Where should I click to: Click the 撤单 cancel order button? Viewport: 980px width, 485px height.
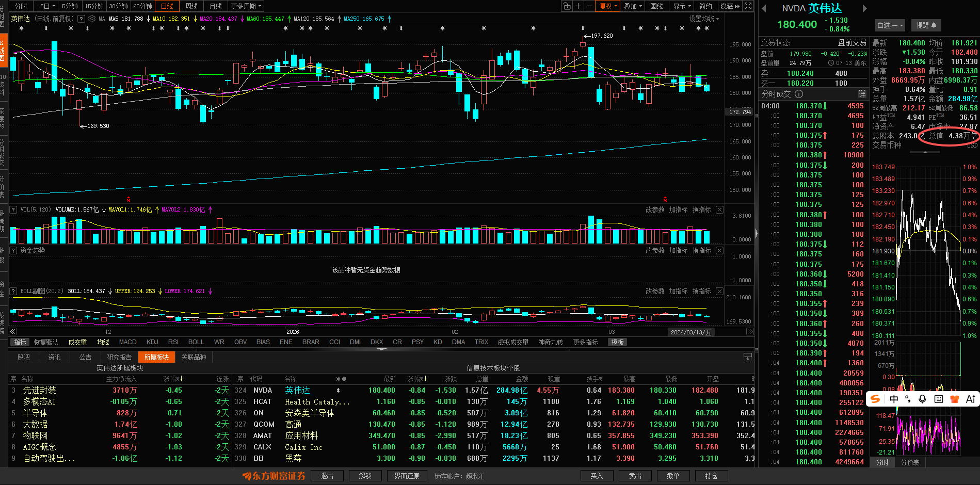point(673,476)
